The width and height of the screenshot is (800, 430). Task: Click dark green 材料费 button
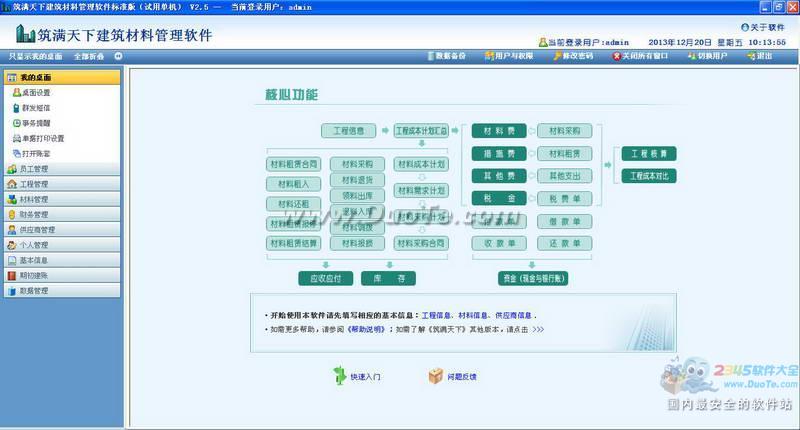point(499,131)
